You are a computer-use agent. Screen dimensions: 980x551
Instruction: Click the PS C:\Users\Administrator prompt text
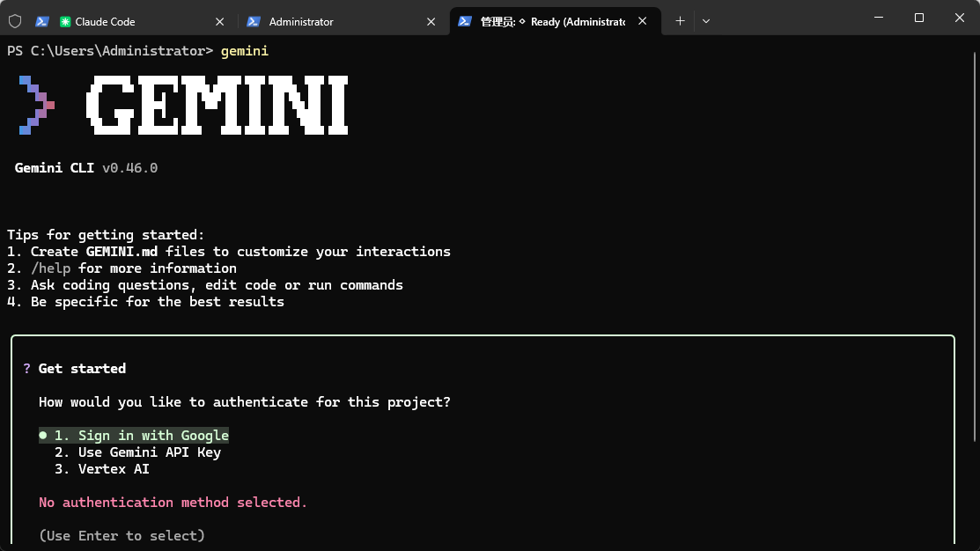[110, 51]
